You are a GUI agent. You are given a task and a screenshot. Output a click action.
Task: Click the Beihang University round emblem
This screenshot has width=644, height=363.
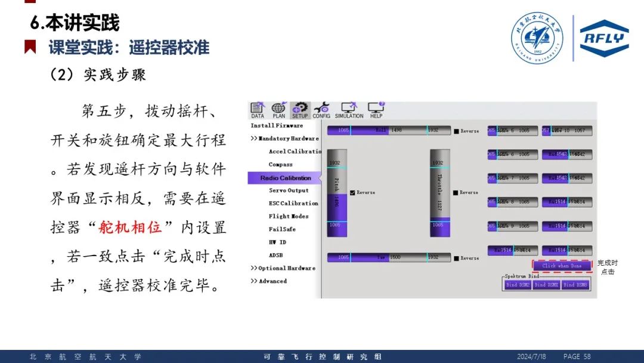537,38
